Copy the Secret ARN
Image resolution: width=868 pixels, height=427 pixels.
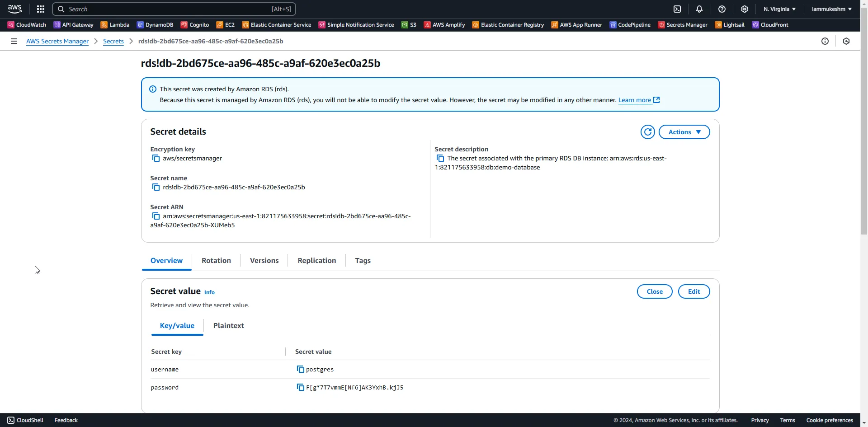pos(156,216)
